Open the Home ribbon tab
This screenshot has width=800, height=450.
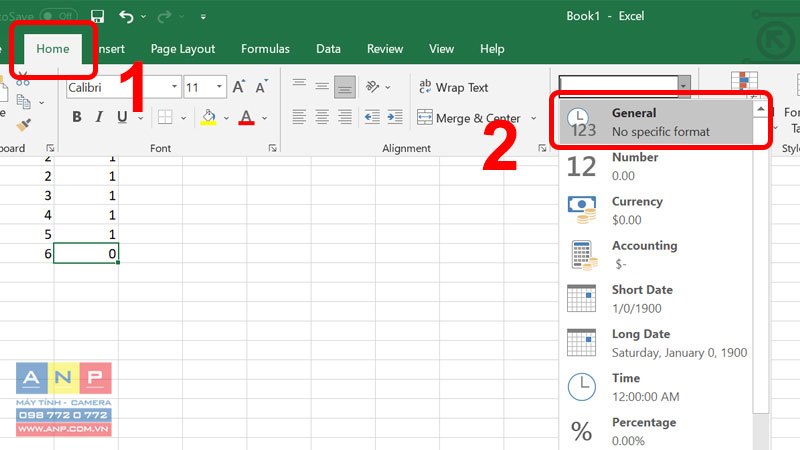coord(53,49)
